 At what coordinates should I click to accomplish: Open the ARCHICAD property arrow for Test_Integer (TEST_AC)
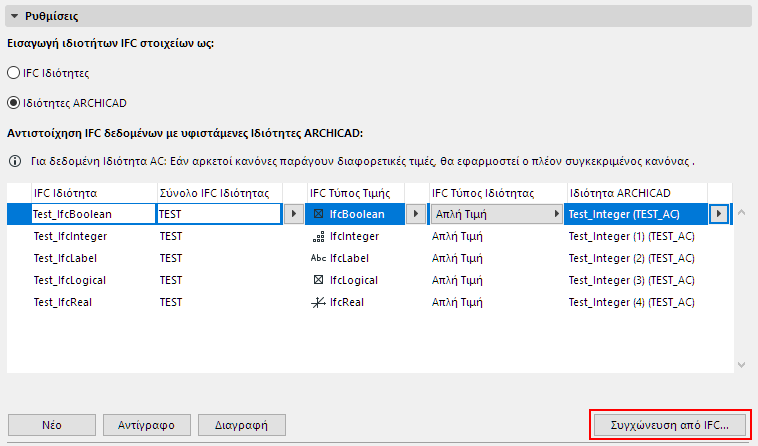click(x=718, y=213)
